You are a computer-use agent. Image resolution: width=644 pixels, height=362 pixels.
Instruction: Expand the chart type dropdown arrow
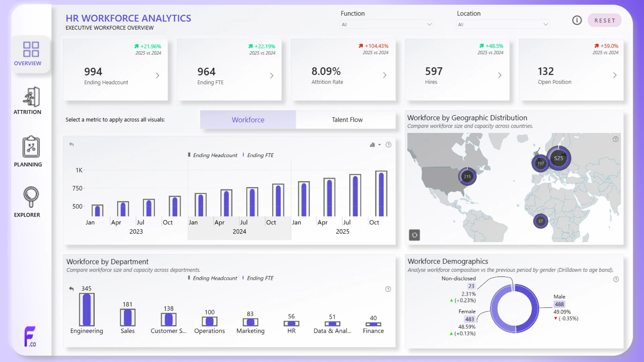pyautogui.click(x=379, y=145)
